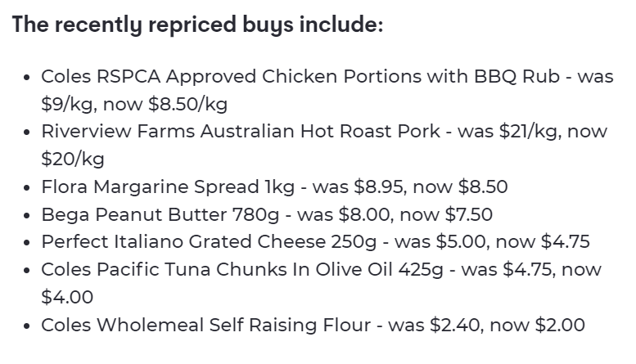Select the Coles Wholemeal Self Raising Flour item
Screen dimensions: 636x364
pyautogui.click(x=313, y=325)
